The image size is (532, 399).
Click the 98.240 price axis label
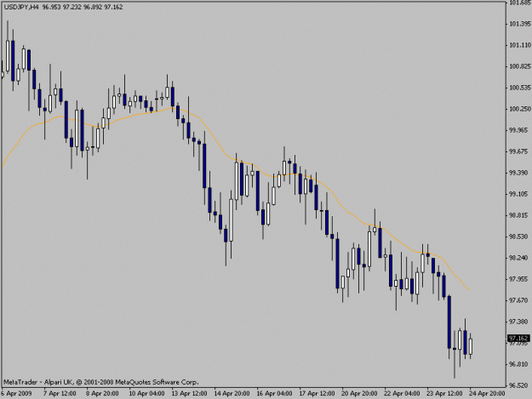click(x=520, y=258)
